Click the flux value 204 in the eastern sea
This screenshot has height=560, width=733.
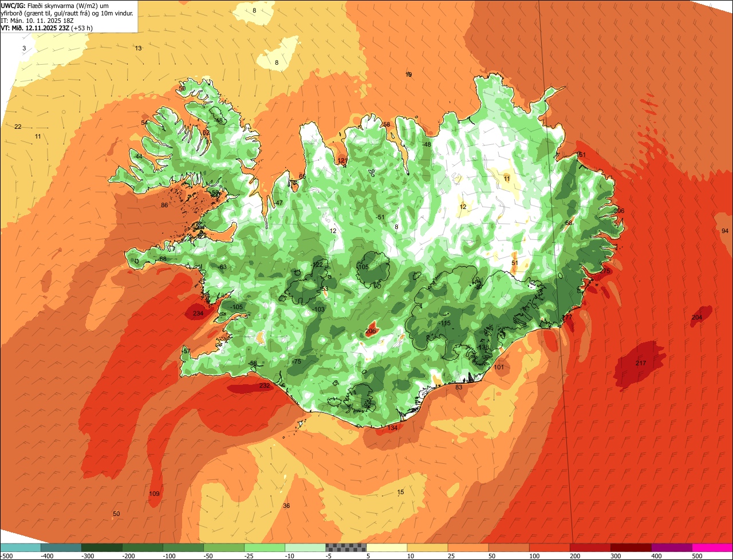point(697,318)
